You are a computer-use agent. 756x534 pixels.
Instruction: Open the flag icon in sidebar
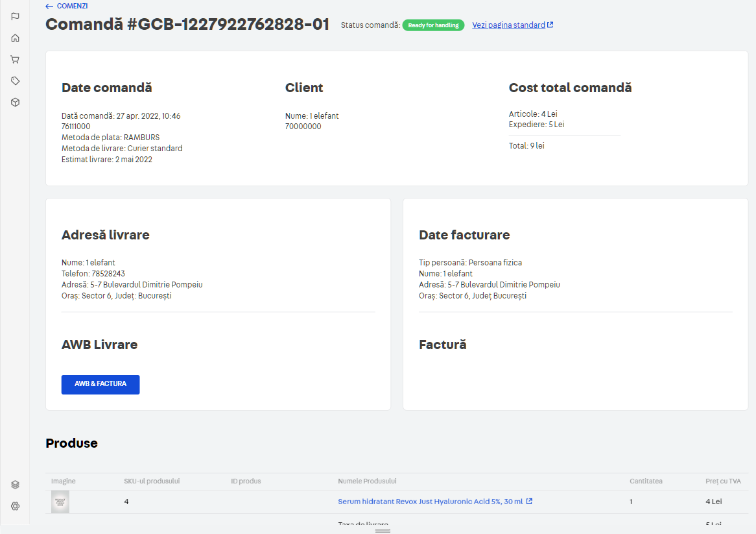(15, 16)
